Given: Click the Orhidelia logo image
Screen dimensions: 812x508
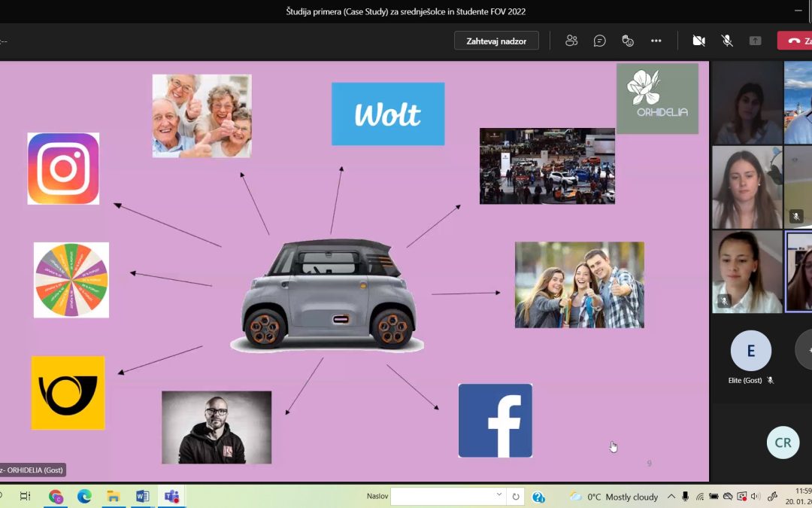Looking at the screenshot, I should coord(657,99).
